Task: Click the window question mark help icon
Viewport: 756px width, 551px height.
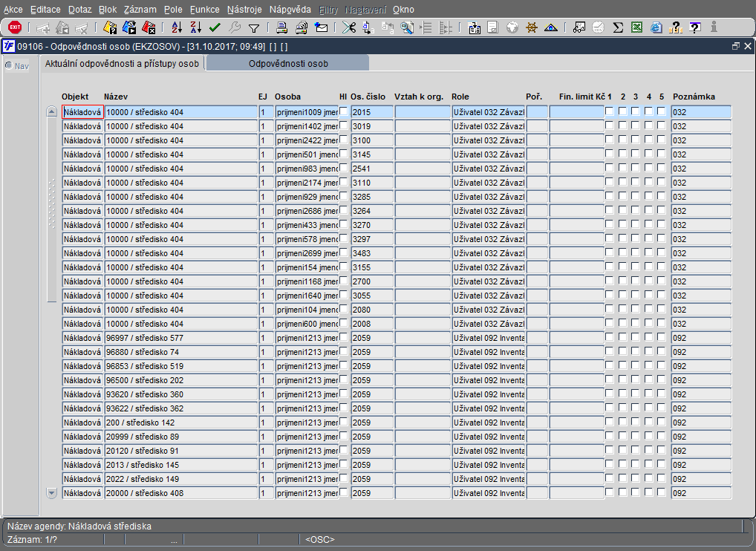Action: 695,27
